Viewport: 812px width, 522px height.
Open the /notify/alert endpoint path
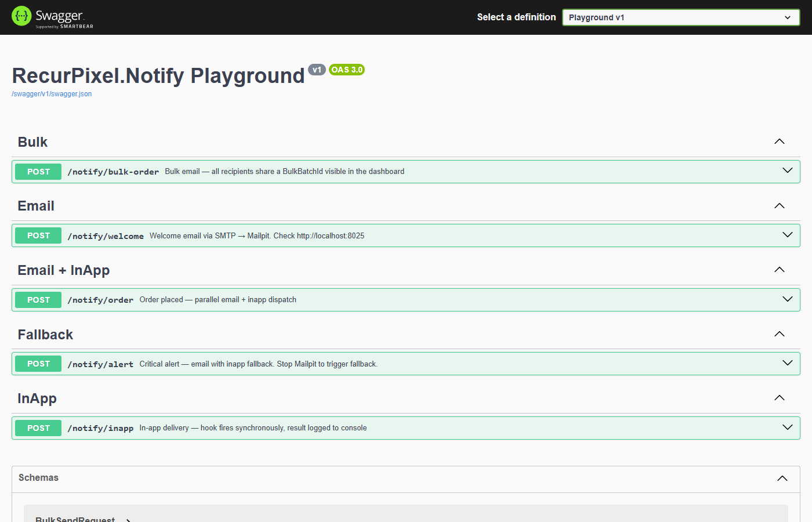point(100,364)
